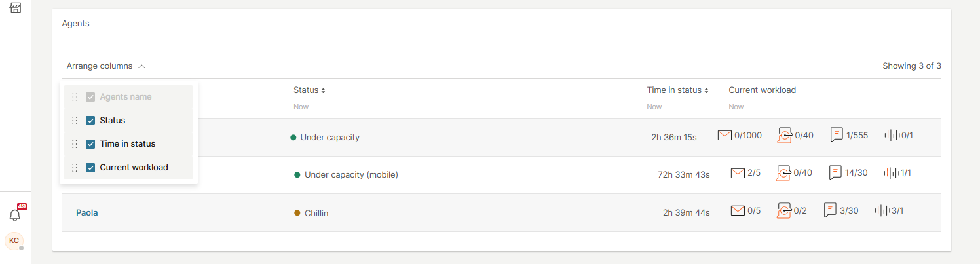980x264 pixels.
Task: Uncheck the Status column checkbox
Action: click(x=91, y=121)
